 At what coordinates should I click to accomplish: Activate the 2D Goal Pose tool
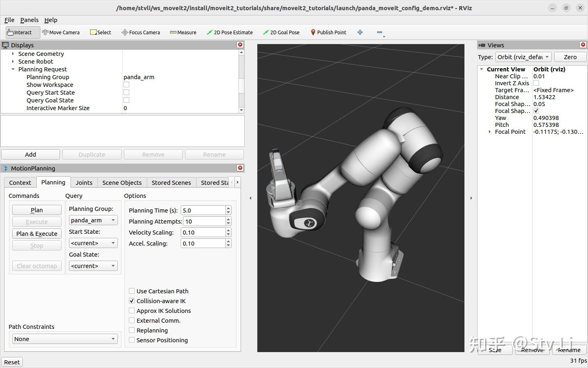281,32
